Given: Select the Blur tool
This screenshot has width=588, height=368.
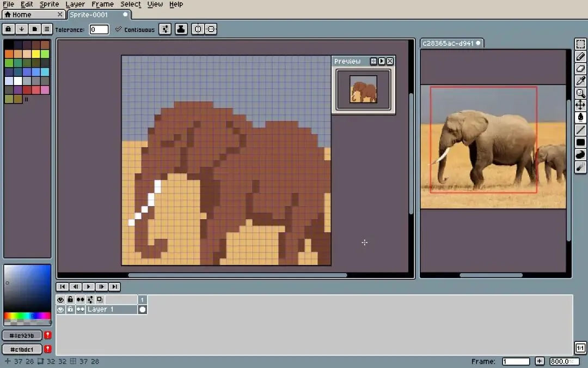Looking at the screenshot, I should coord(580,167).
